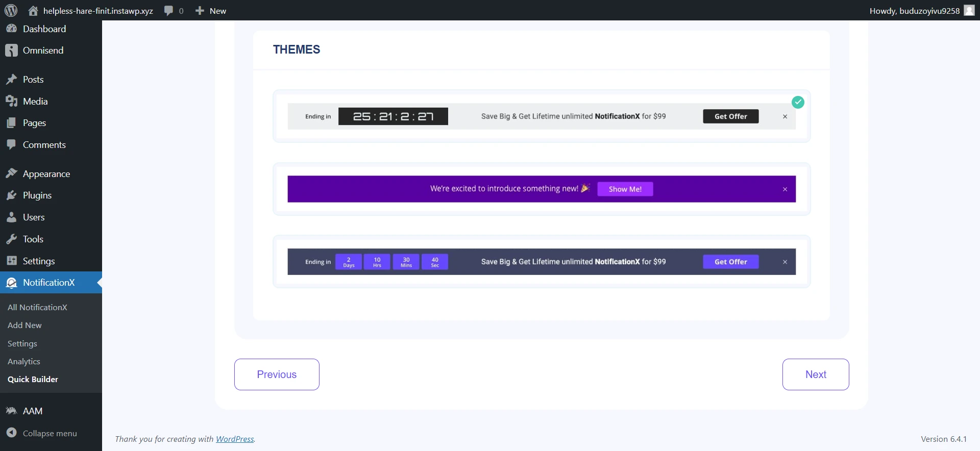Click the Previous button
The height and width of the screenshot is (451, 980).
277,374
